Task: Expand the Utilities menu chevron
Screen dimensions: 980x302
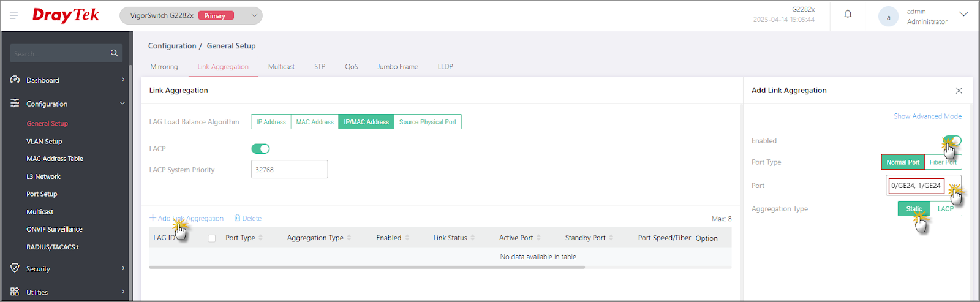Action: coord(123,292)
